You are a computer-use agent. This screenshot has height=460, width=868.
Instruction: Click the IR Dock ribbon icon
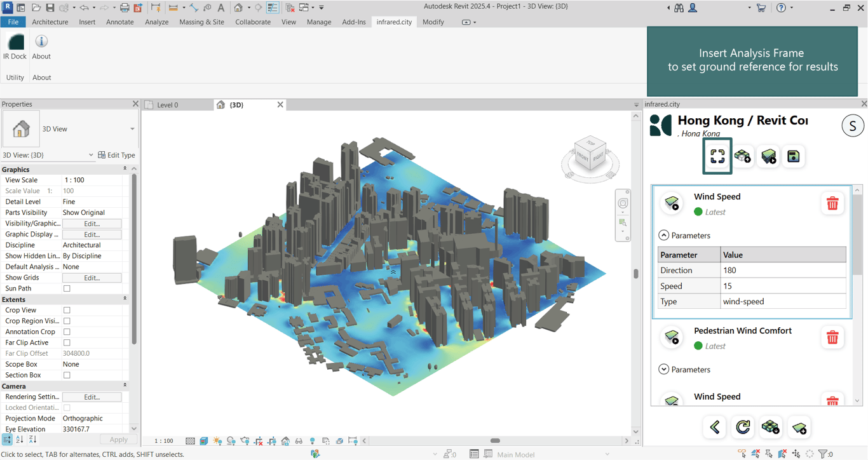(15, 43)
